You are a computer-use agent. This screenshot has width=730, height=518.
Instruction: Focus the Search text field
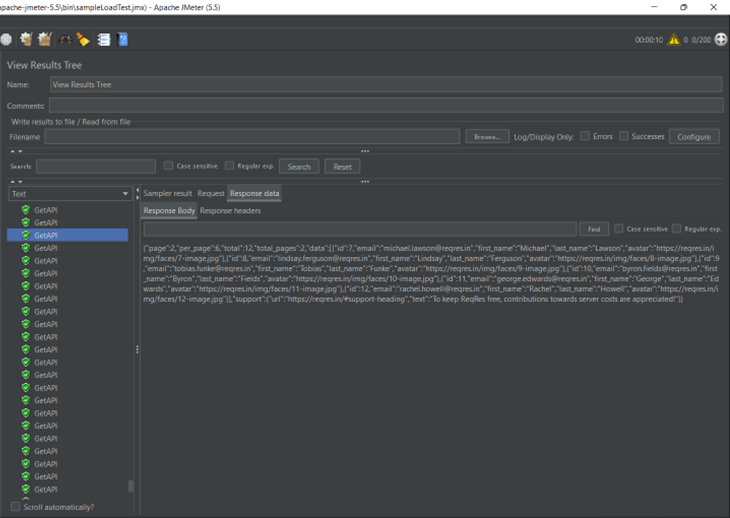point(96,166)
